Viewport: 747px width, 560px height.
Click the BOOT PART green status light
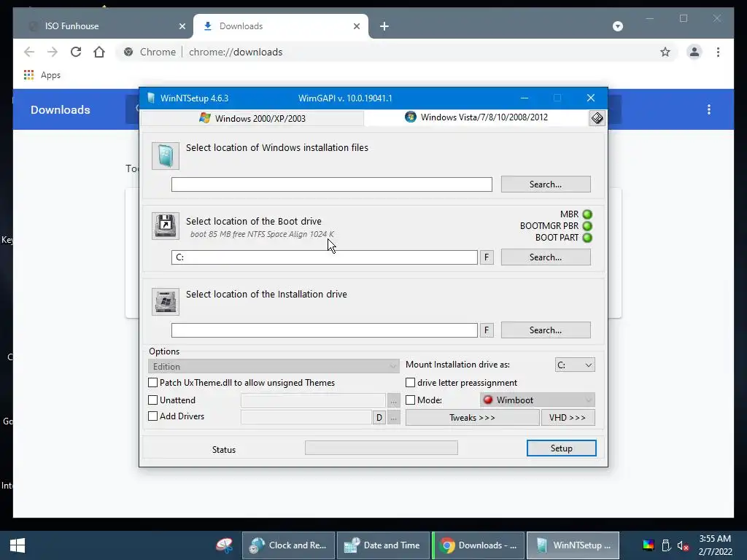click(587, 237)
